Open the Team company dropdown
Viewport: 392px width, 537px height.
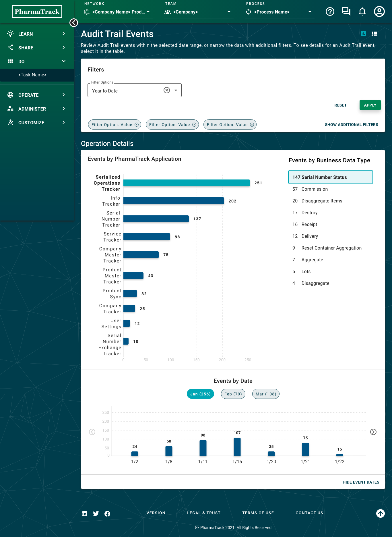coord(199,12)
